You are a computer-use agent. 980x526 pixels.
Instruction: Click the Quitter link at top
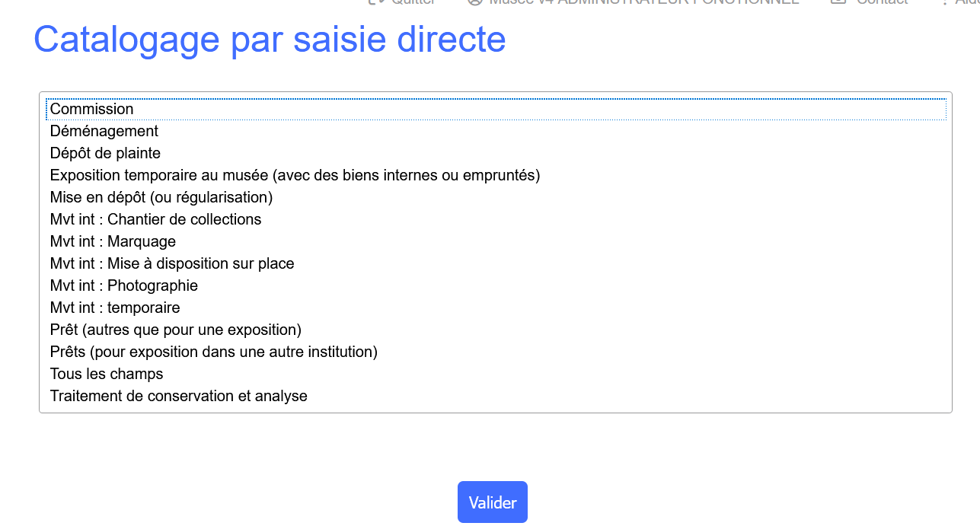click(412, 2)
